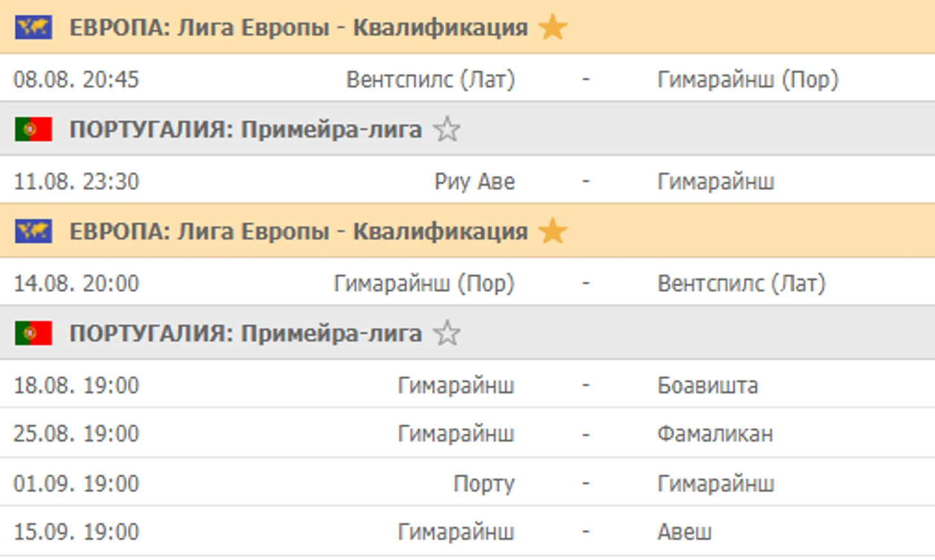Click the Порту team name
The width and height of the screenshot is (935, 560).
click(484, 483)
